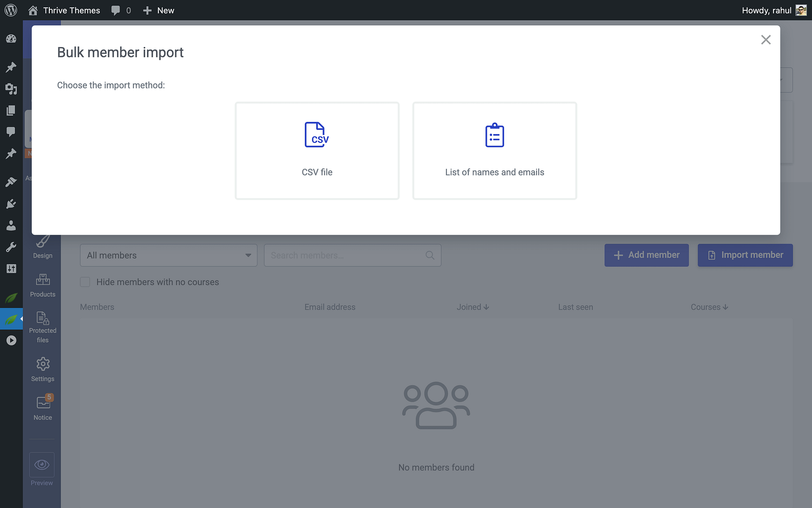The image size is (812, 508).
Task: Open Comments from the admin sidebar
Action: click(11, 131)
